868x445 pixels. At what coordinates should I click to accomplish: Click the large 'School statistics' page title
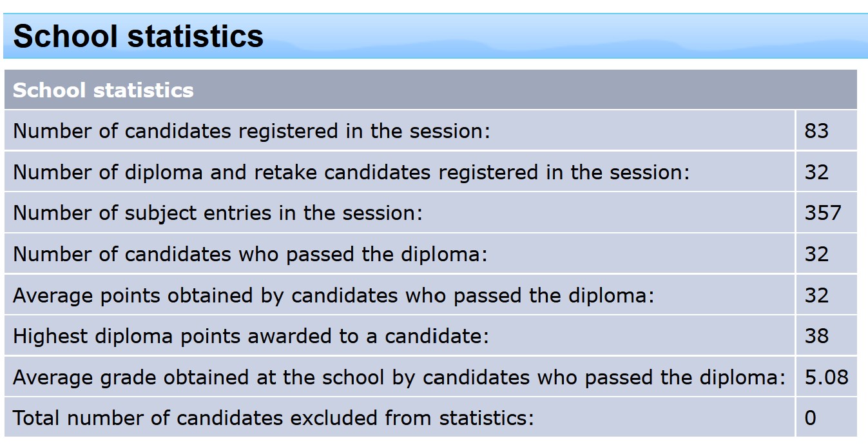click(x=138, y=36)
